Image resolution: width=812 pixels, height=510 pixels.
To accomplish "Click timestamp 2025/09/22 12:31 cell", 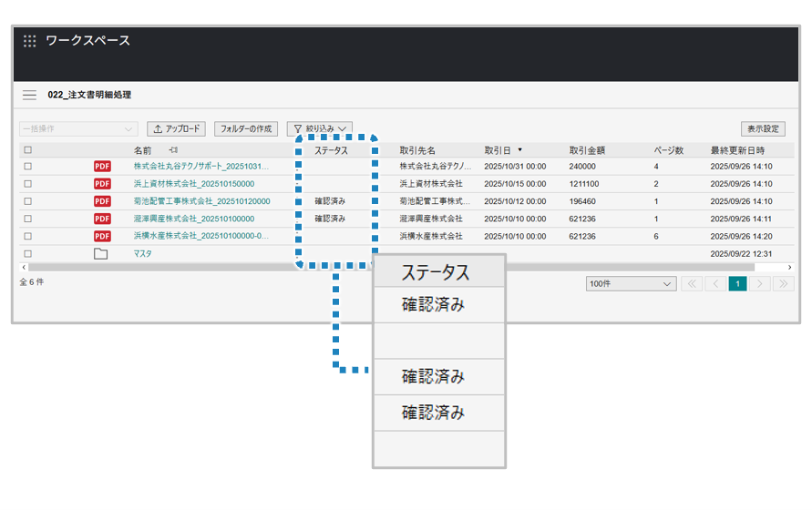I will pyautogui.click(x=741, y=254).
